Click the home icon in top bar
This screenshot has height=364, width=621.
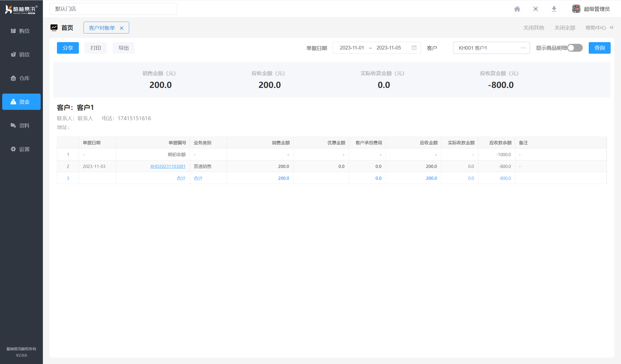tap(517, 9)
